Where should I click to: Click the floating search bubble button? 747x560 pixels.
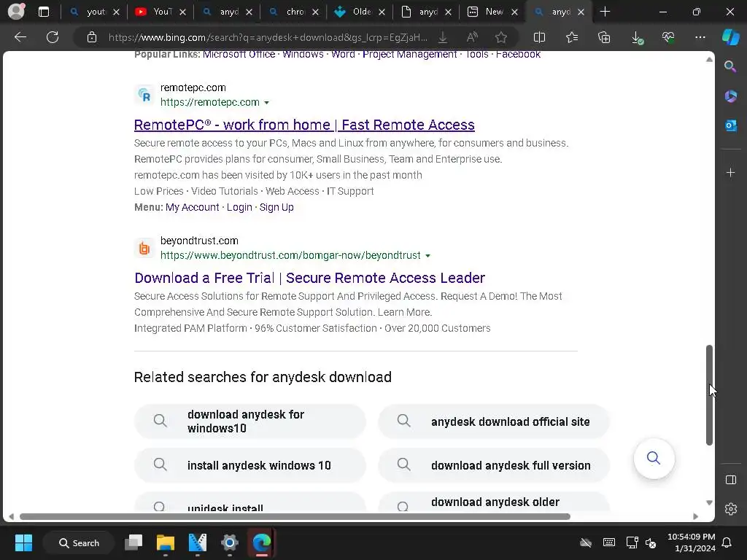[x=654, y=458]
